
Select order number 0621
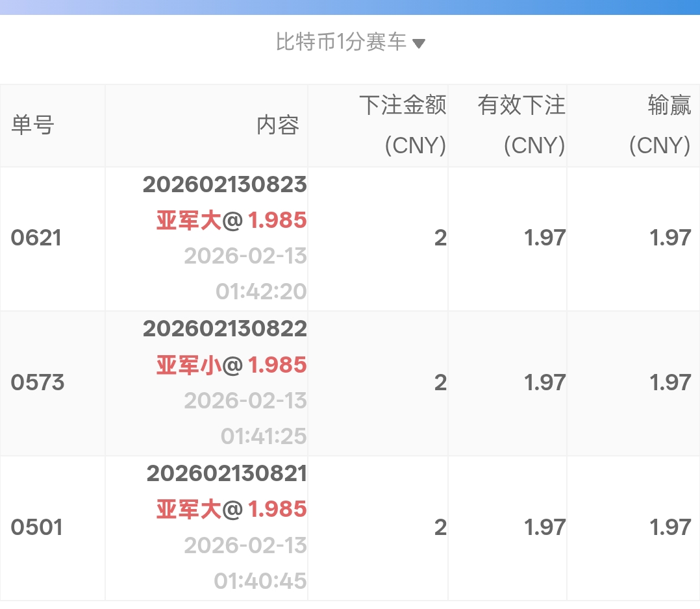click(x=36, y=238)
